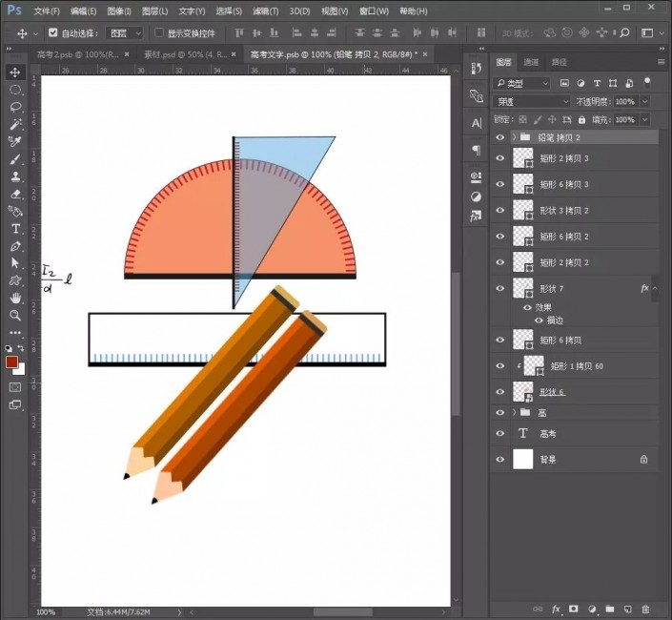Screen dimensions: 672x620
Task: Select the Move tool
Action: click(x=15, y=72)
